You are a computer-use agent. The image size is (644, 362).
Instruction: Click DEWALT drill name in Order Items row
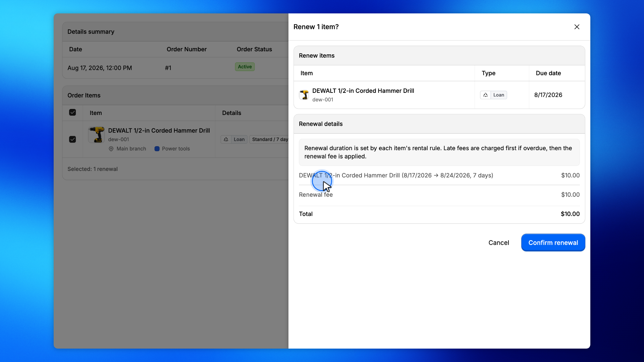159,131
